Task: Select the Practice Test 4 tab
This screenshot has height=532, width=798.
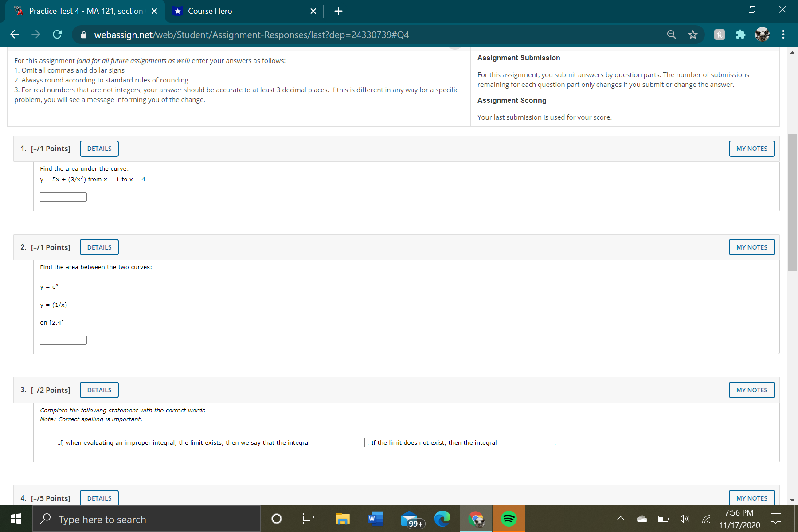Action: (85, 11)
